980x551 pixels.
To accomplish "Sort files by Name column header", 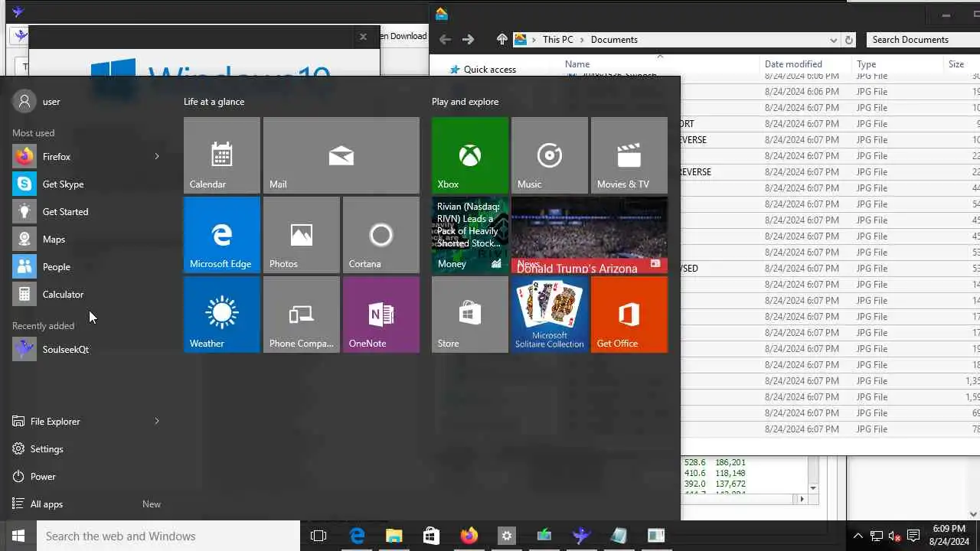I will click(x=577, y=64).
